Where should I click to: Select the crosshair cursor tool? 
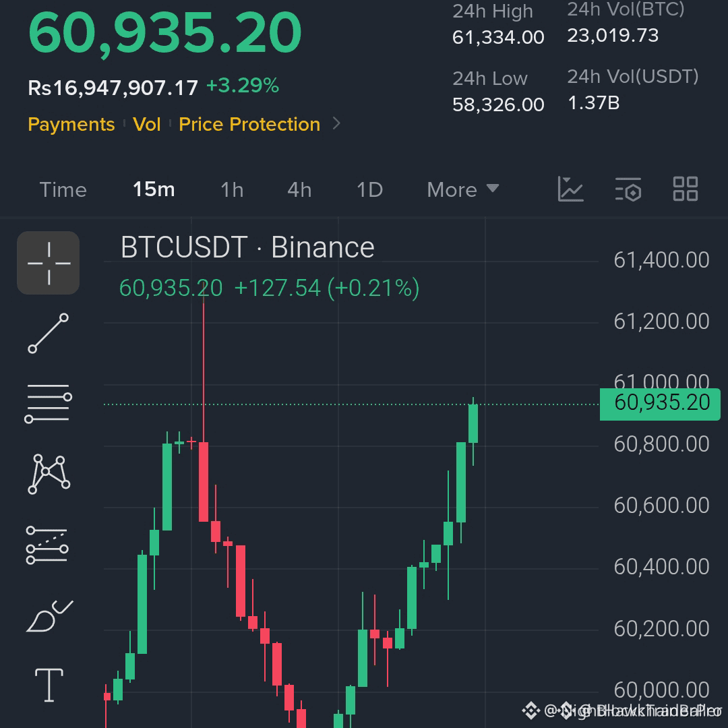pyautogui.click(x=49, y=263)
